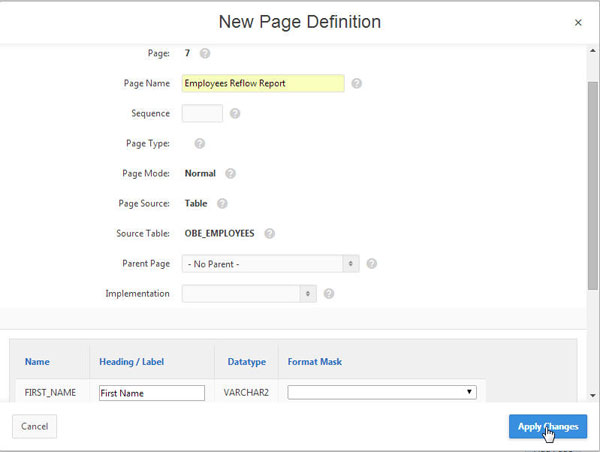Click the help icon next to Page number

[x=205, y=53]
